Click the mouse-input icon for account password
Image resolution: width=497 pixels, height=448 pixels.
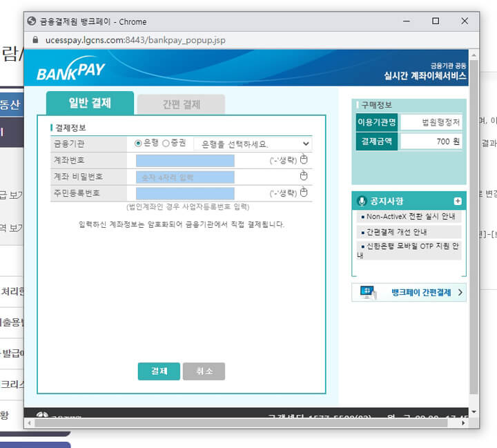point(304,175)
